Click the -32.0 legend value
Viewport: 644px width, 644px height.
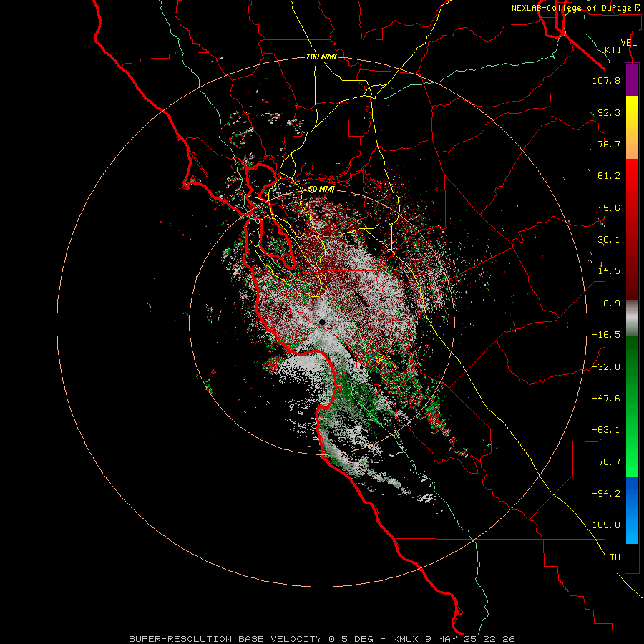606,367
